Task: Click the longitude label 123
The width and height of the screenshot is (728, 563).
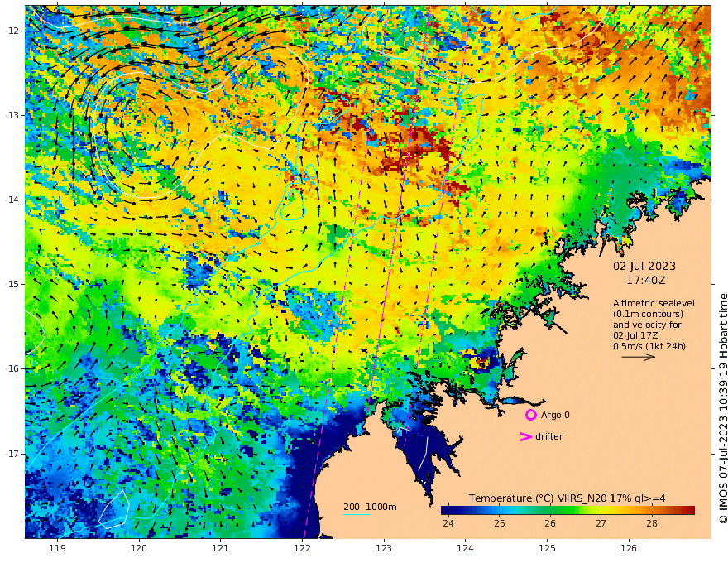Action: click(384, 549)
